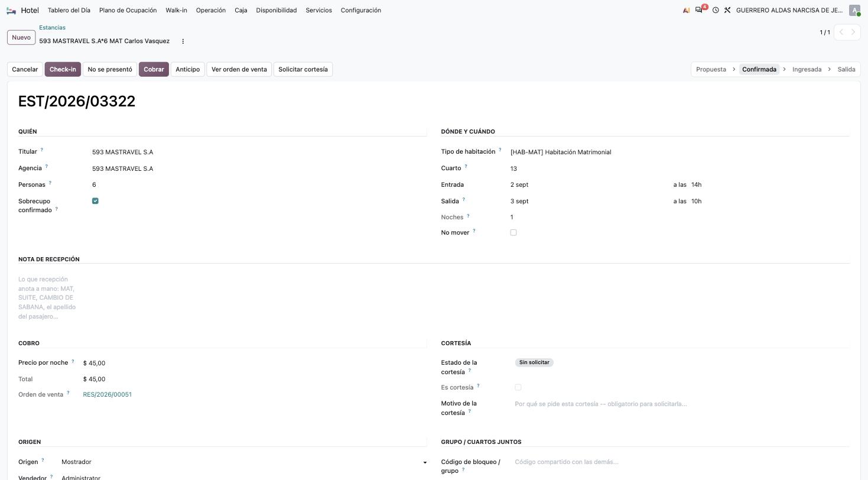Show help tooltip for Estado de la cortesía

pyautogui.click(x=470, y=371)
